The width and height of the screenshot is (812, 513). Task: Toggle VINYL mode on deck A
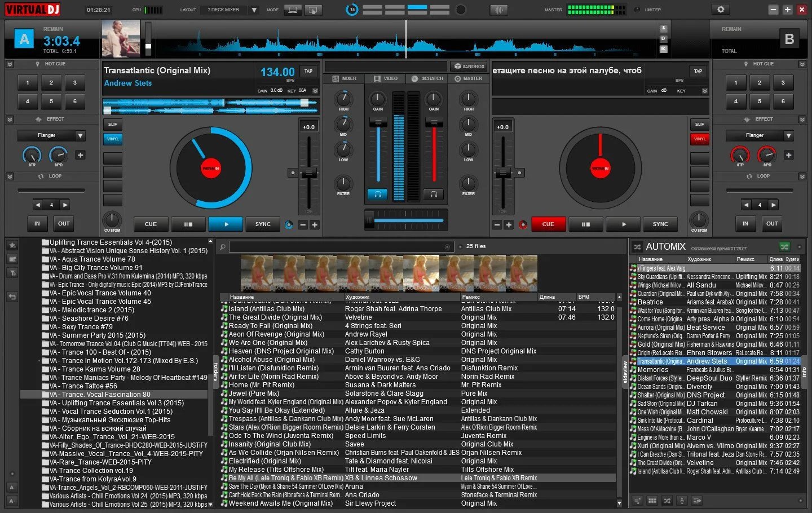113,139
